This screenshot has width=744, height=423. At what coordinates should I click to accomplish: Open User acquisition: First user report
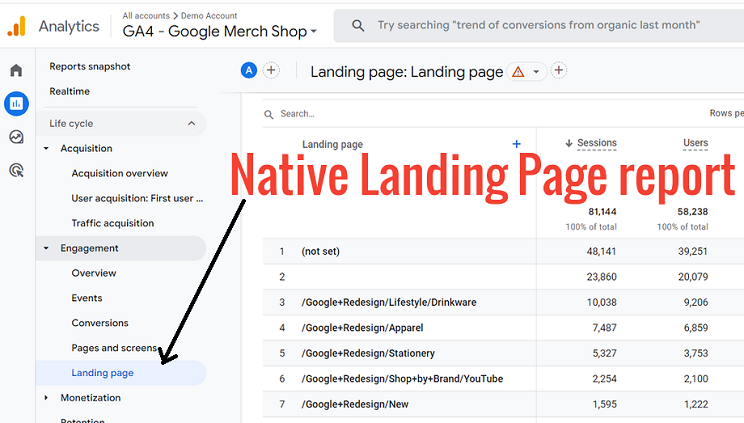137,198
